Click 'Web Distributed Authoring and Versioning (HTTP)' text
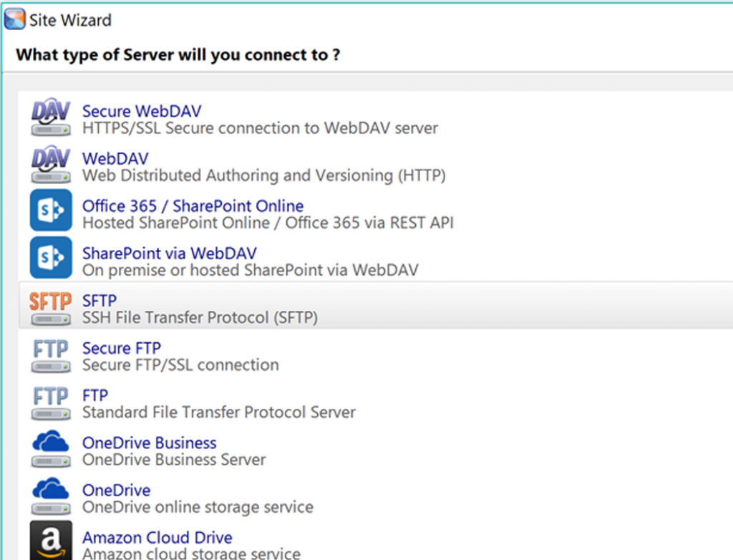 [x=263, y=175]
